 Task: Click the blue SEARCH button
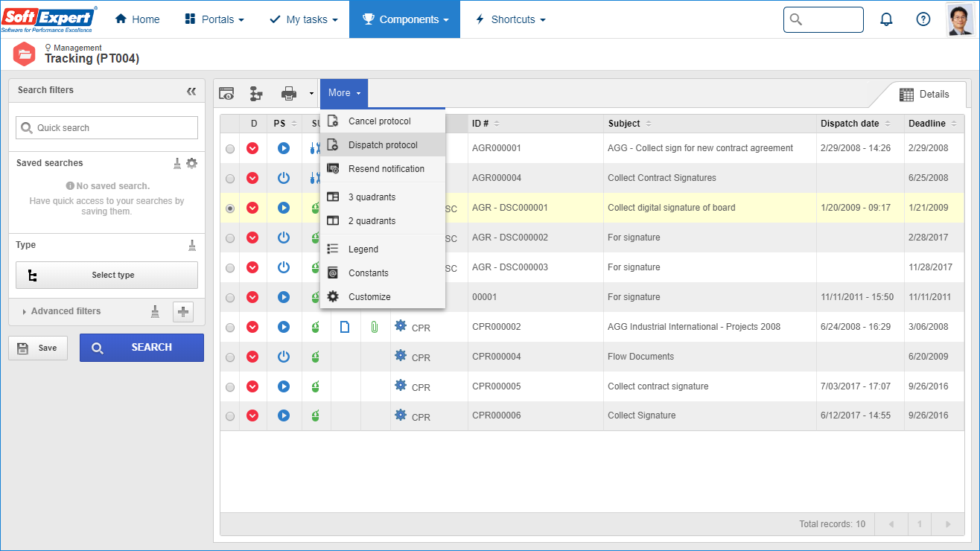pos(141,348)
